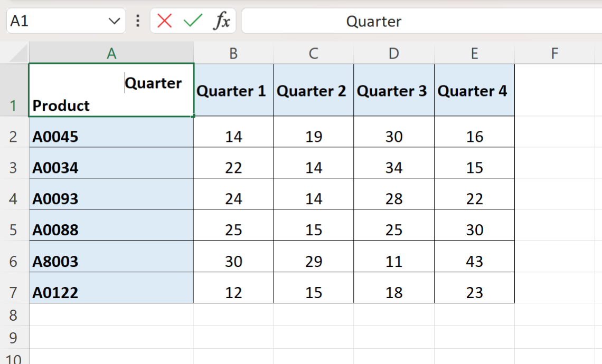Select the column D header

[x=394, y=53]
